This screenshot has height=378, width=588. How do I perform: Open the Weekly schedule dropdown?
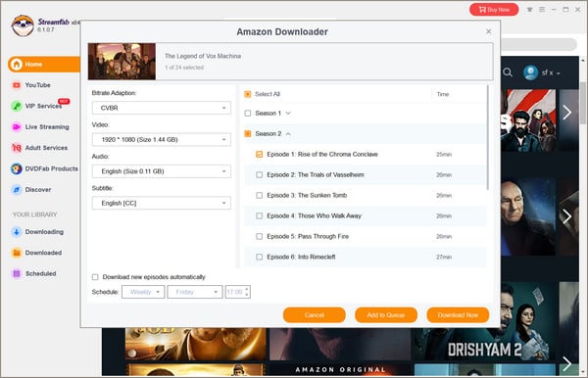tap(143, 292)
